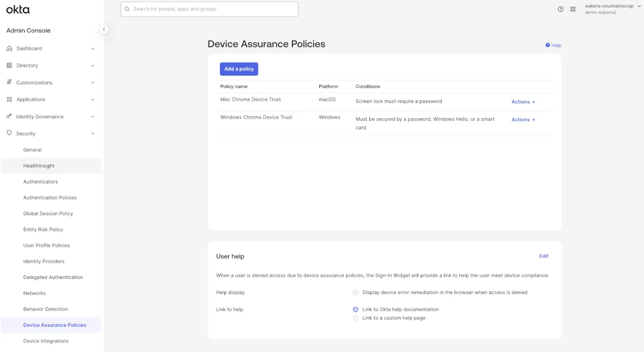Click the Add a policy button
The image size is (644, 352).
(239, 69)
